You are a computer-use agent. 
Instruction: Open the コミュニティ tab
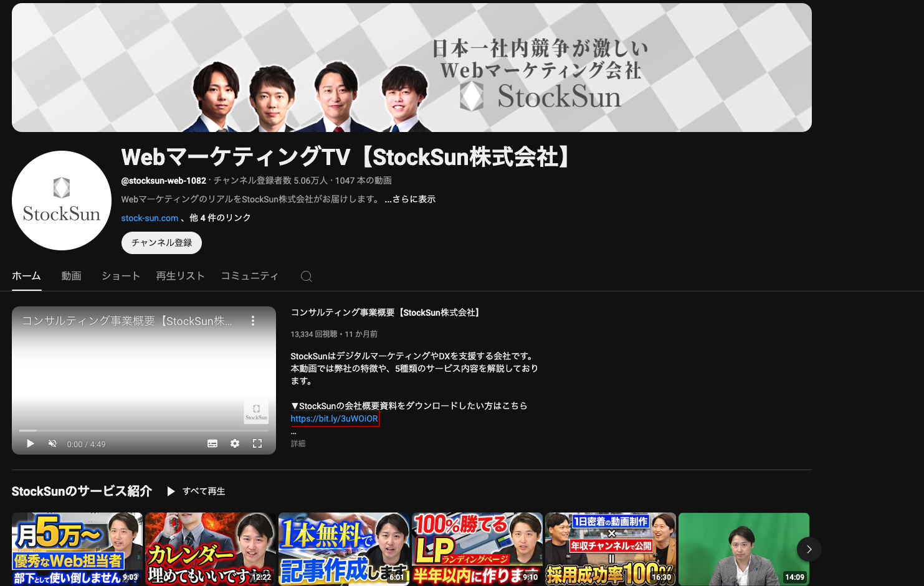(250, 276)
